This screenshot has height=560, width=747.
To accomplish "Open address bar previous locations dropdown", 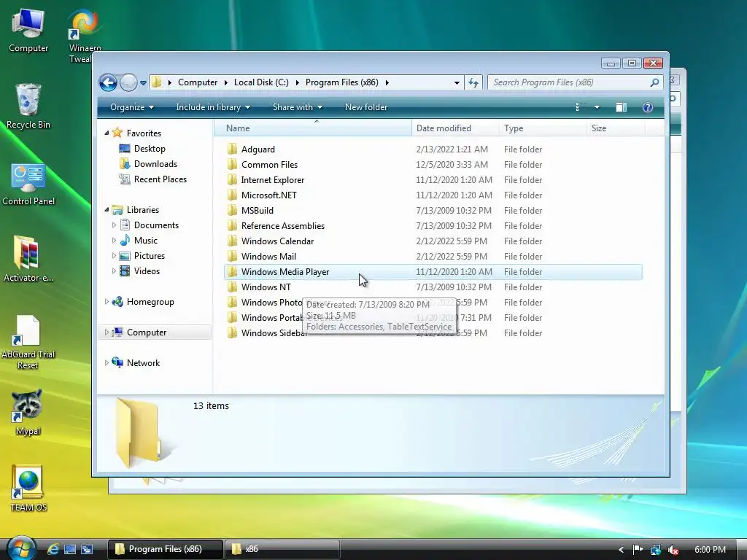I will click(x=457, y=82).
